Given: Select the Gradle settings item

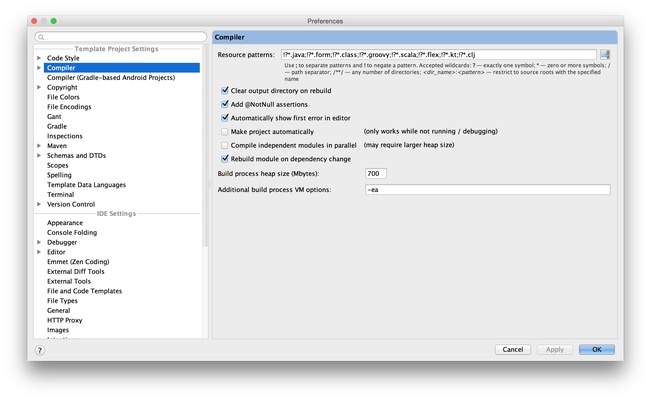Looking at the screenshot, I should (x=57, y=126).
